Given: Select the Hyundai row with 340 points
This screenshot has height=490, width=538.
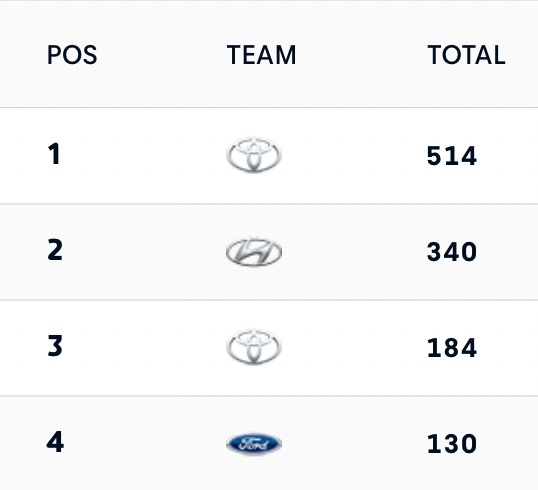Looking at the screenshot, I should point(269,252).
